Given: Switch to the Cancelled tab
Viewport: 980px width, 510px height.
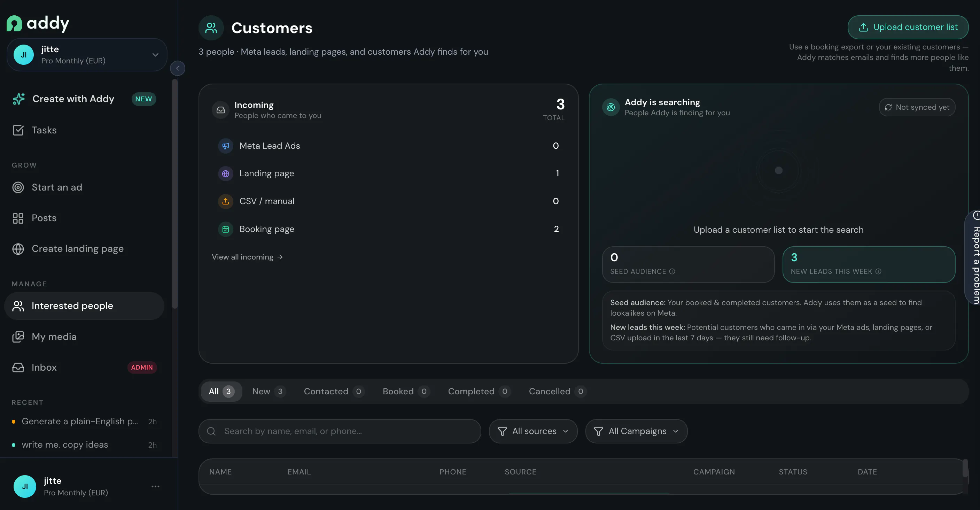Looking at the screenshot, I should click(558, 391).
